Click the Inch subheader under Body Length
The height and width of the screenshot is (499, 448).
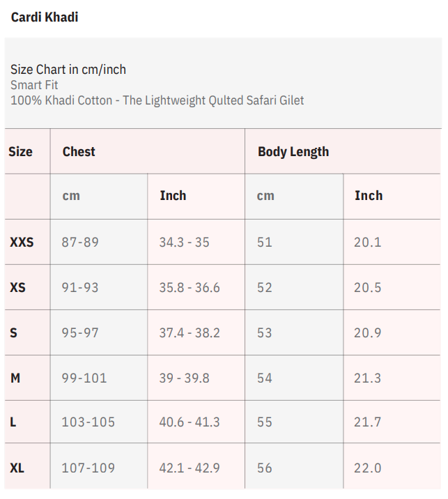point(369,196)
